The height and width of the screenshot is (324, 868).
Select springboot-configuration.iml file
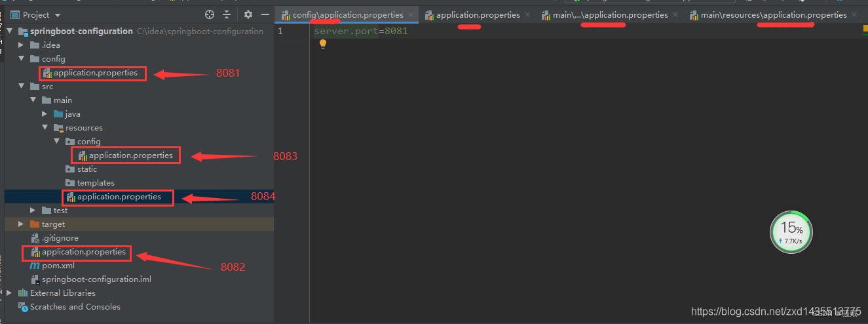[96, 279]
